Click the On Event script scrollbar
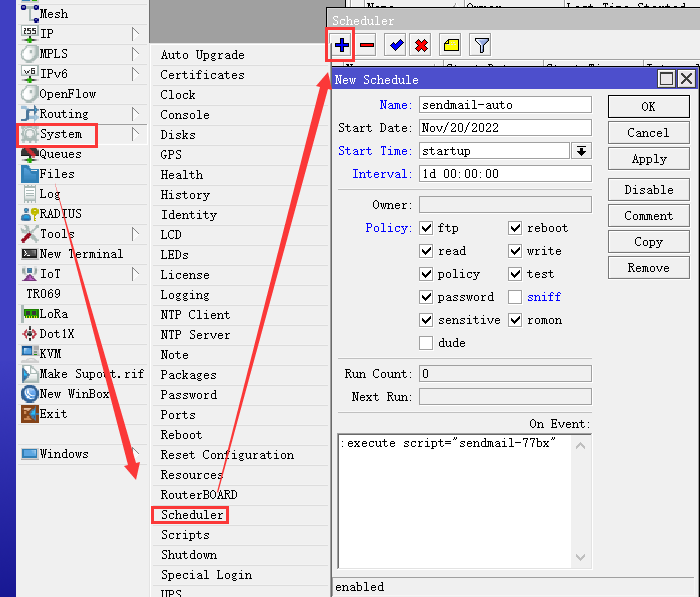Screen dimensions: 700x597 (x=581, y=500)
